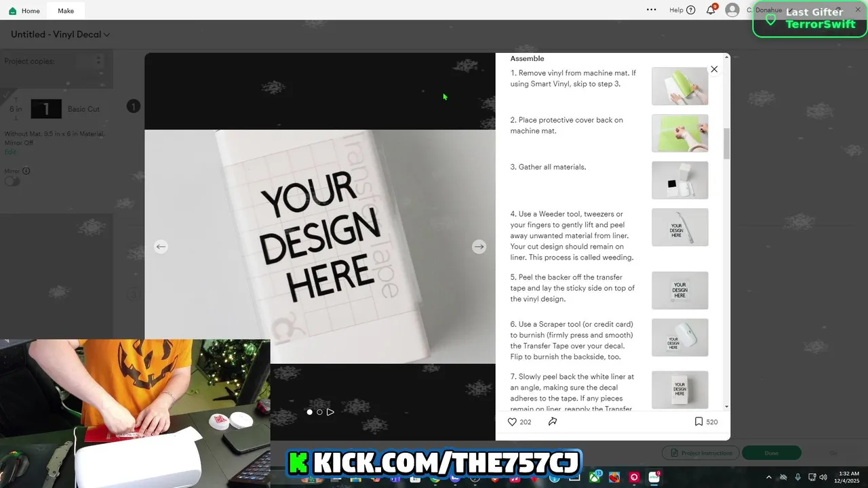Show the Mirror info tooltip icon
868x488 pixels.
[x=26, y=171]
